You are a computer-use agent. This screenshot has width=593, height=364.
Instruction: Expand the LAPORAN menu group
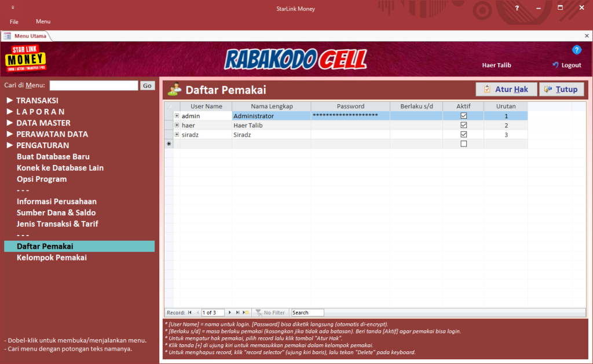pos(10,112)
